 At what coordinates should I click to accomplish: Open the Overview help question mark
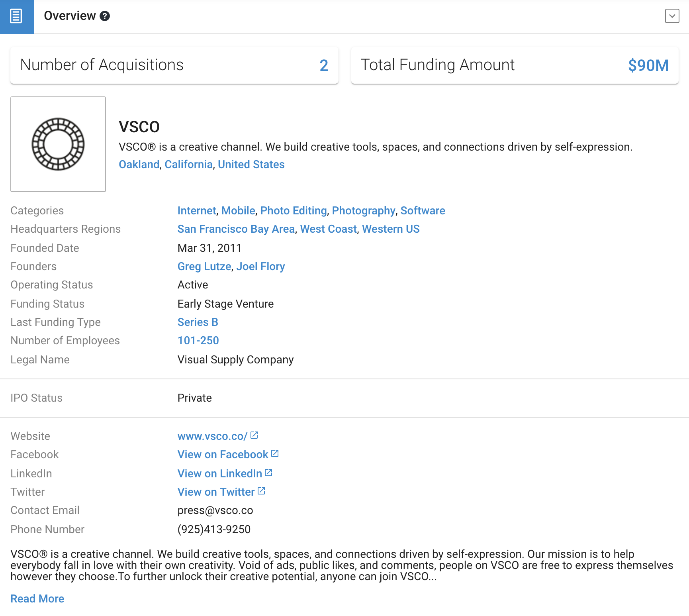point(105,16)
